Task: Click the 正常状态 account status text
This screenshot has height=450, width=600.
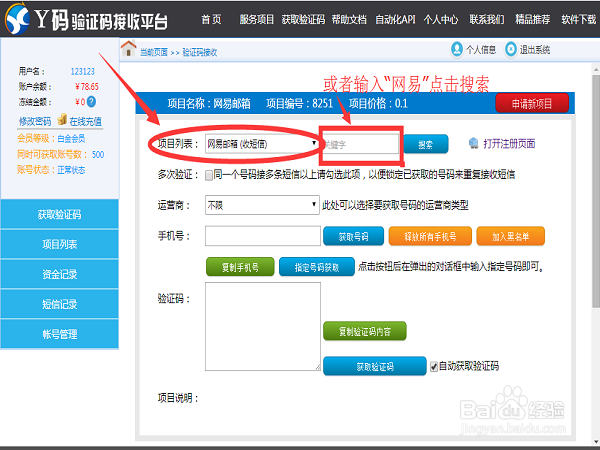Action: point(71,170)
